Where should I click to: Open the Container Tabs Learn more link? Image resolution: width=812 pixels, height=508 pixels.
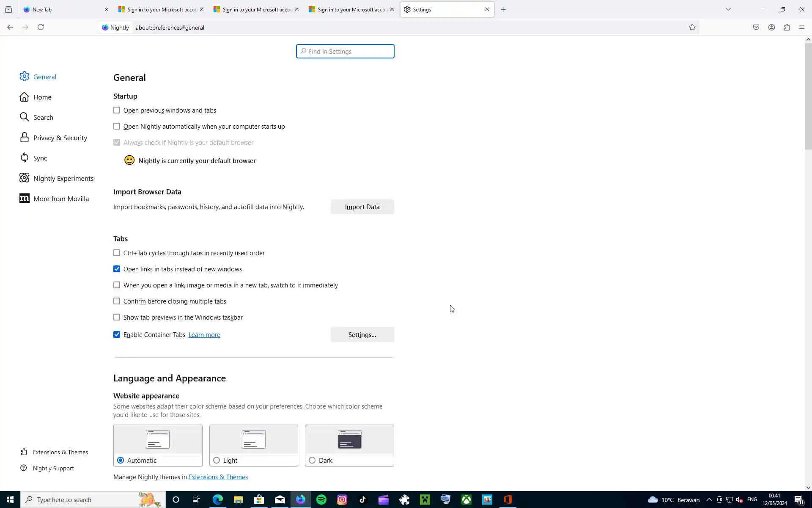204,335
